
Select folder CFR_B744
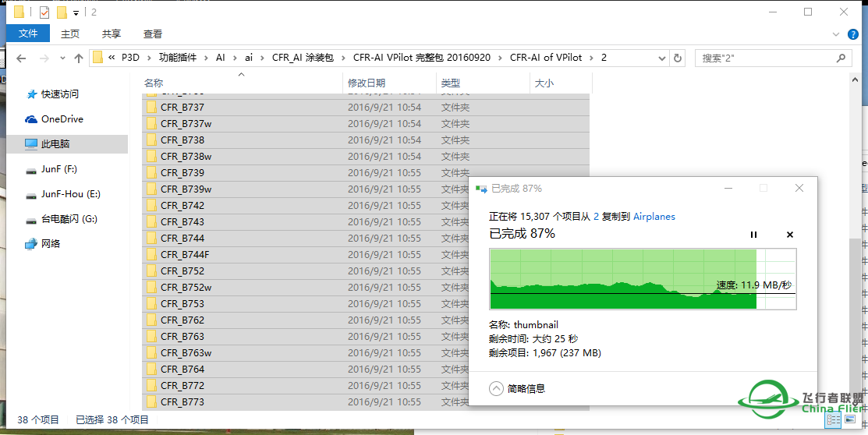point(305,238)
